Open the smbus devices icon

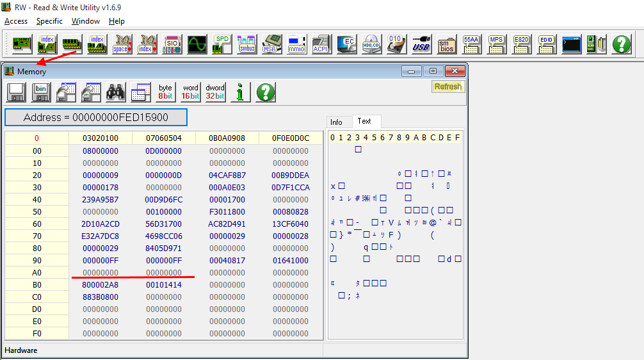point(247,44)
